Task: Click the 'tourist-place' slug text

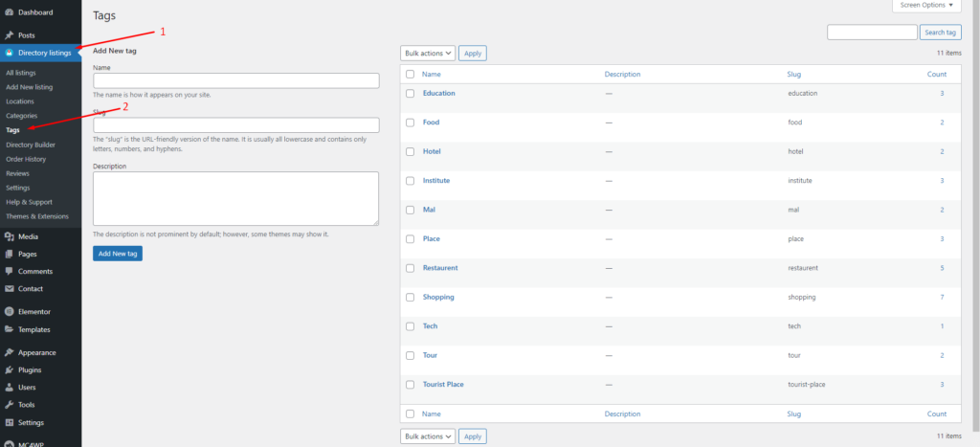Action: click(x=807, y=385)
